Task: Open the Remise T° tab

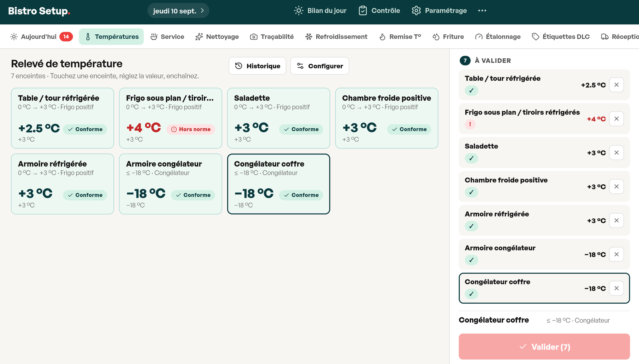Action: pyautogui.click(x=400, y=37)
